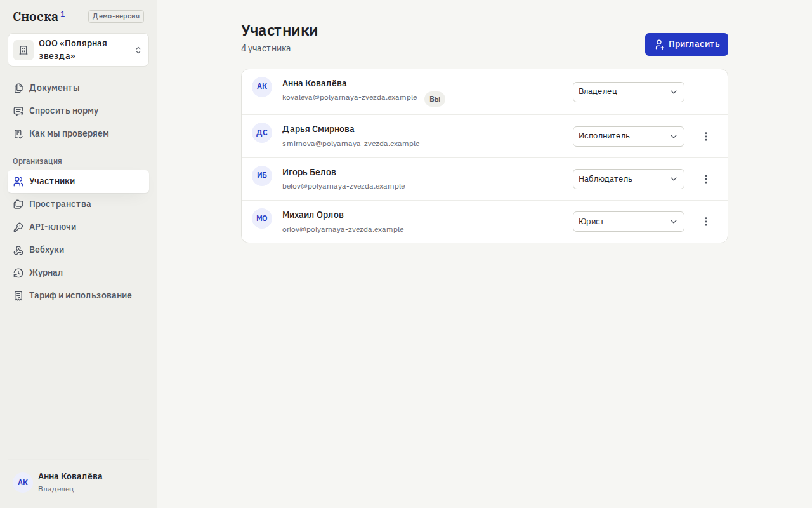Open Анна Ковалёва profile at sidebar bottom
The width and height of the screenshot is (812, 508).
[79, 483]
